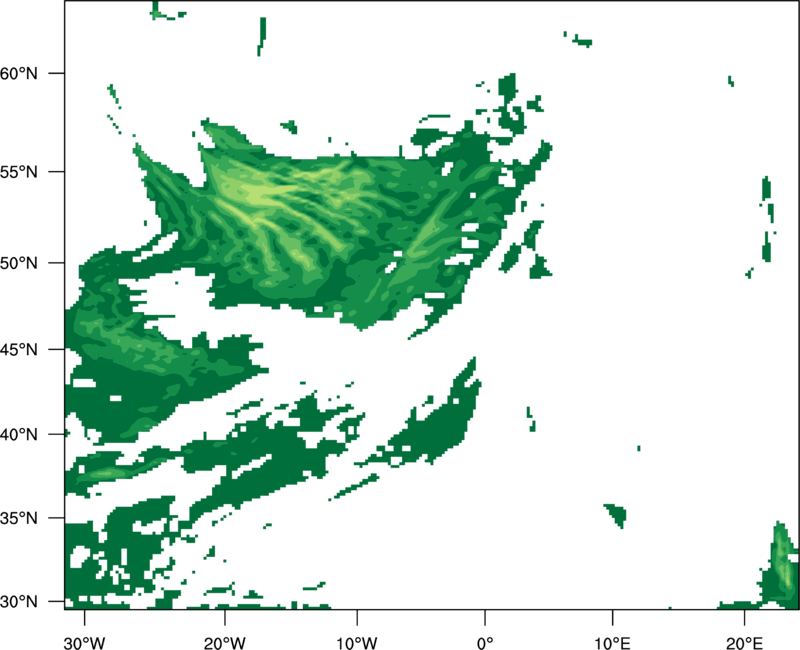Image resolution: width=800 pixels, height=650 pixels.
Task: Click the 45°N latitude label
Action: click(x=19, y=349)
